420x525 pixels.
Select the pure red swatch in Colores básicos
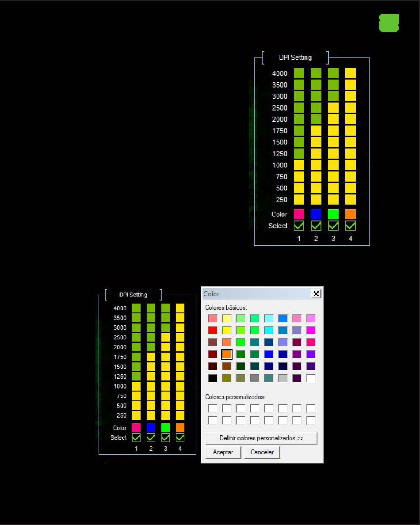(213, 330)
